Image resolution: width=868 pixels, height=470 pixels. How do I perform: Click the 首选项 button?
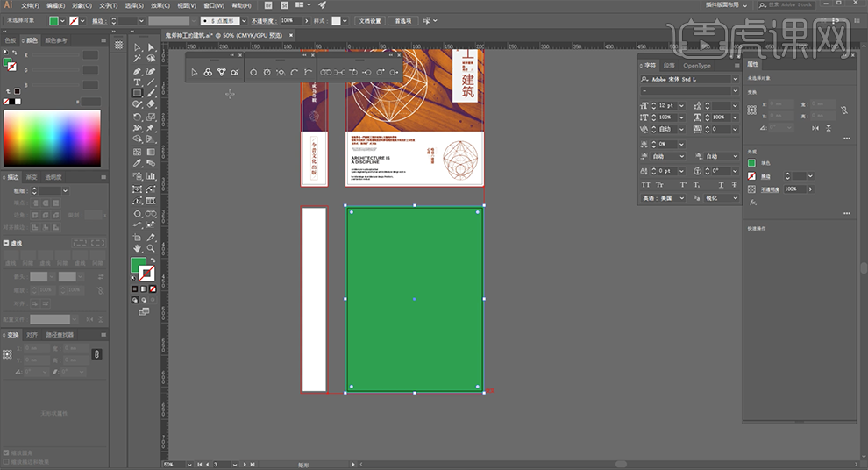[x=403, y=20]
